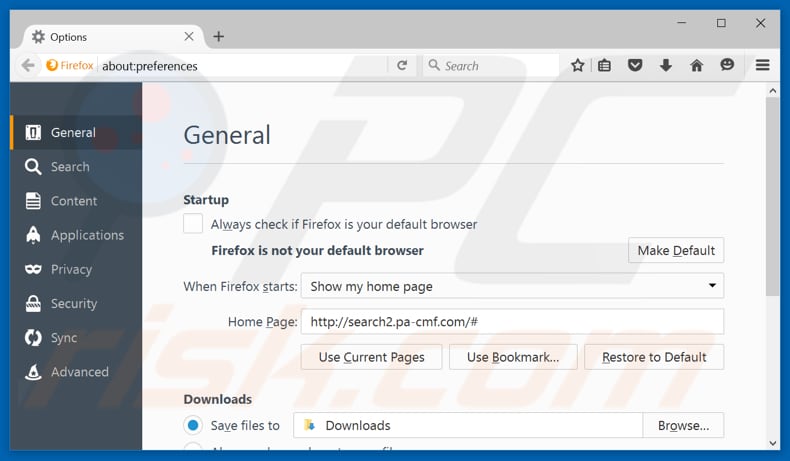The width and height of the screenshot is (790, 461).
Task: Click the Downloads folder path field
Action: coord(468,426)
